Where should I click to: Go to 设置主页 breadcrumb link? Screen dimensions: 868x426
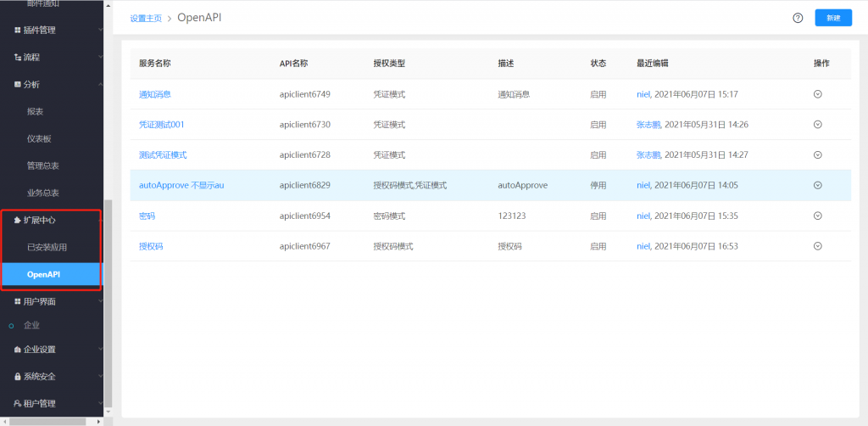click(x=146, y=18)
